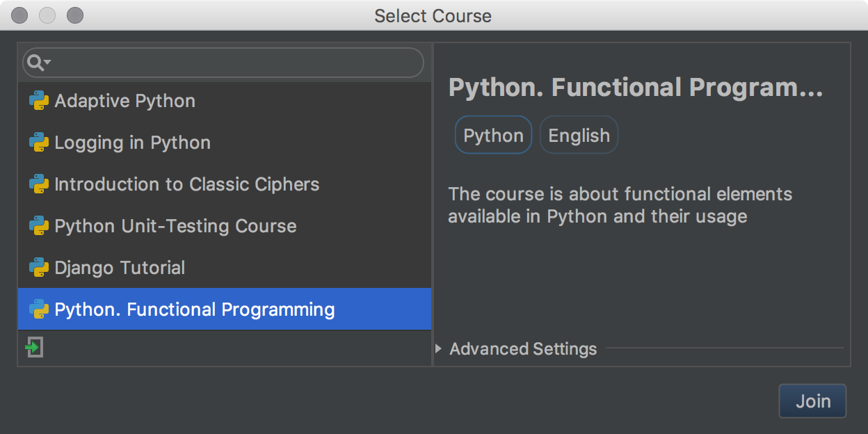Select the Adaptive Python course

coord(224,101)
